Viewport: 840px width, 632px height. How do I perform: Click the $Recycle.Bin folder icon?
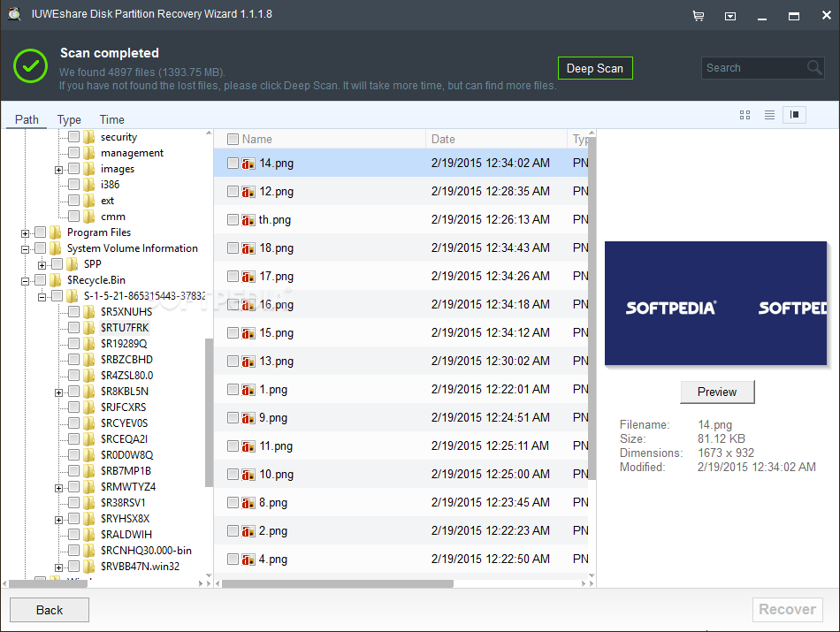[56, 280]
